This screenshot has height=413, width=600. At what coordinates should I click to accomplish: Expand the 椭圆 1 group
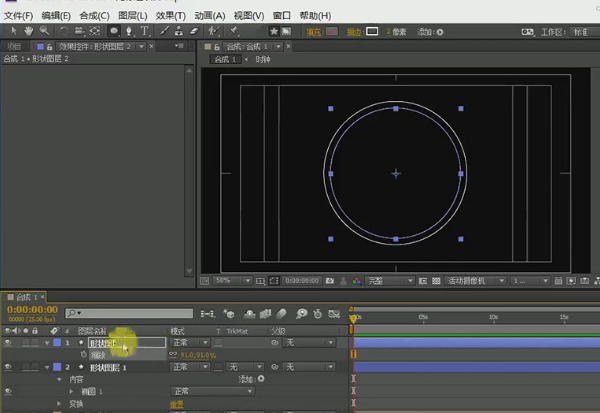(x=71, y=391)
